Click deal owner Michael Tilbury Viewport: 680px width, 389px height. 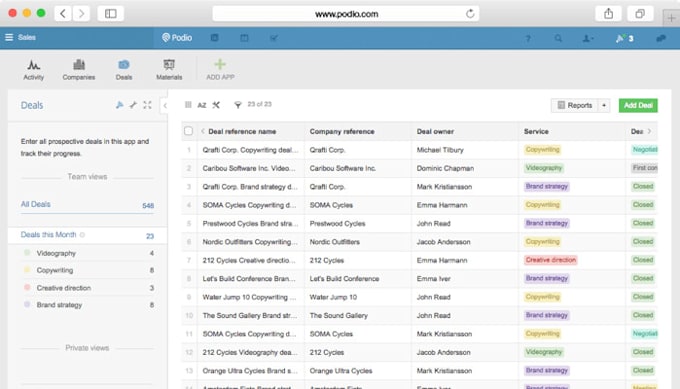click(440, 150)
